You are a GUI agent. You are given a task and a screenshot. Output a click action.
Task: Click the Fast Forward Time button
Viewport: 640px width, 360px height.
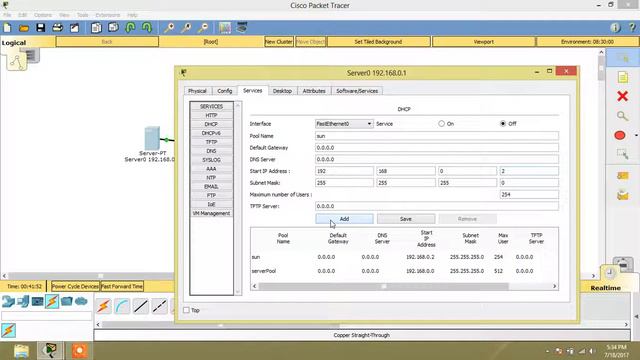[122, 287]
